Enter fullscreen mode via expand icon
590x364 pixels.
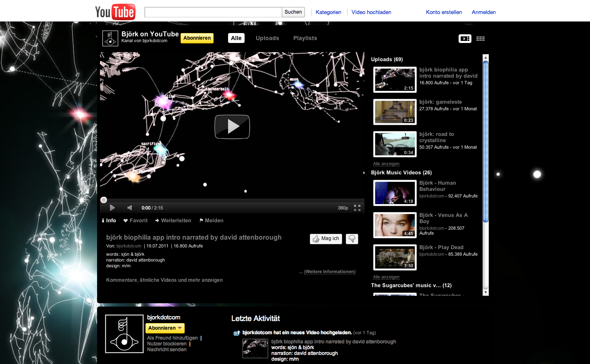357,208
